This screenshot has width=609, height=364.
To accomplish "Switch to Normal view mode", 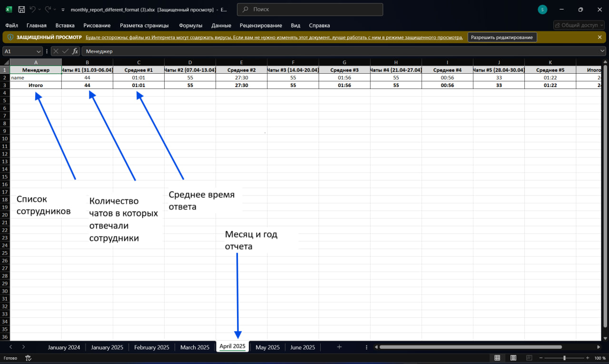I will [497, 358].
